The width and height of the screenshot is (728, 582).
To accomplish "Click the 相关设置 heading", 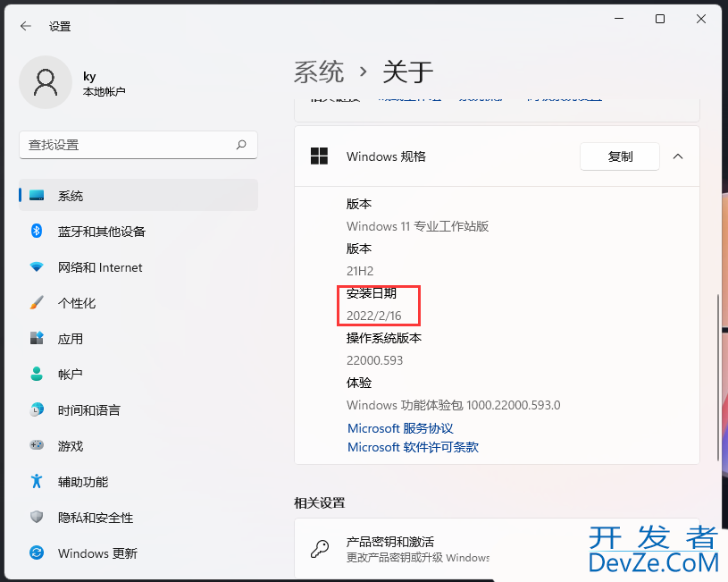I will pyautogui.click(x=320, y=502).
